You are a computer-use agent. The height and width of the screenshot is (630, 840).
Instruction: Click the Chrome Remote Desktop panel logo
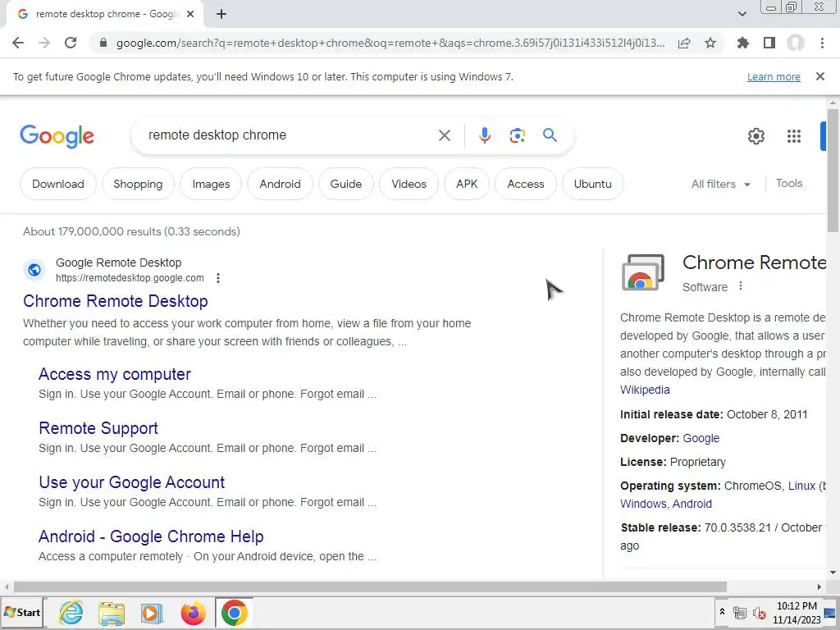[643, 272]
